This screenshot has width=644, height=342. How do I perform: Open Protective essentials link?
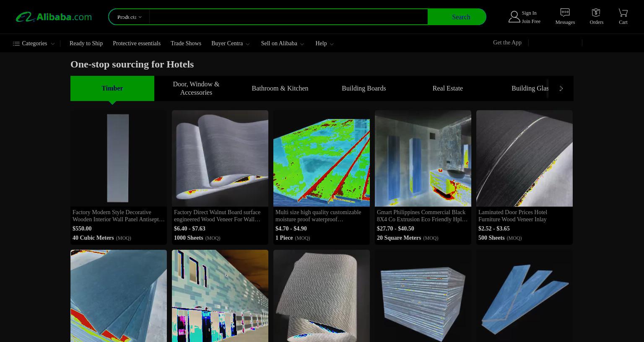coord(137,44)
